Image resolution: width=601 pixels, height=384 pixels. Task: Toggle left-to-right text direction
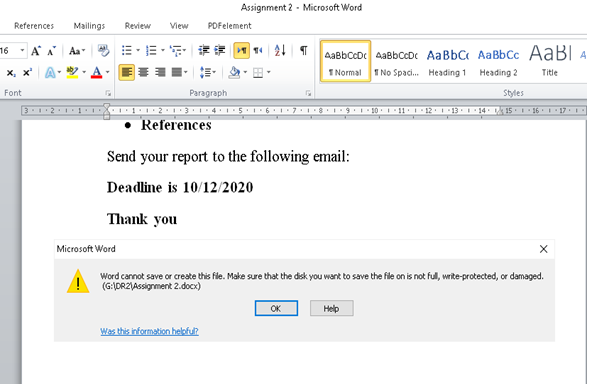[241, 50]
